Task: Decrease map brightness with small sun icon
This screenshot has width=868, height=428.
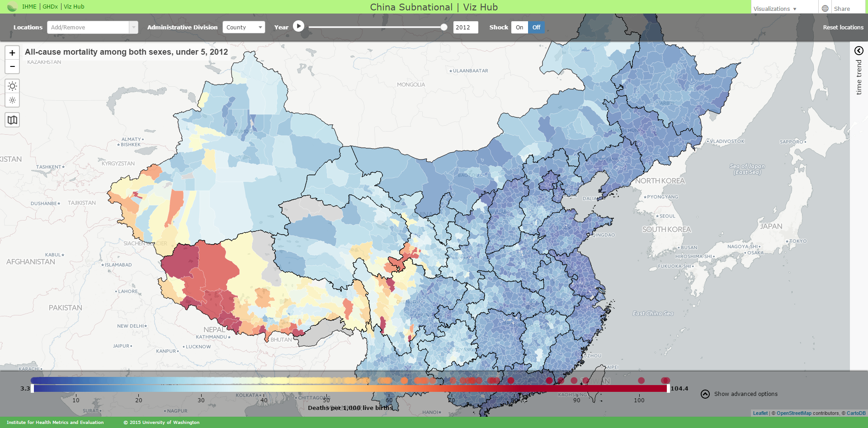Action: (x=12, y=100)
